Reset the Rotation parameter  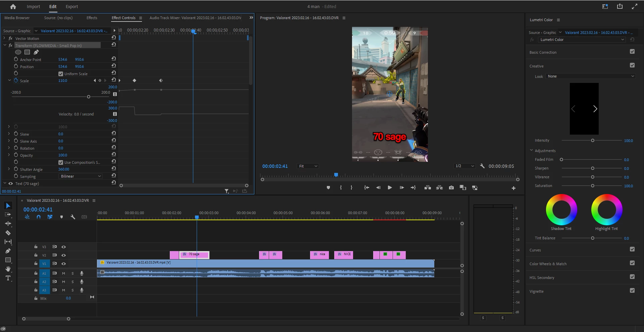coord(114,147)
